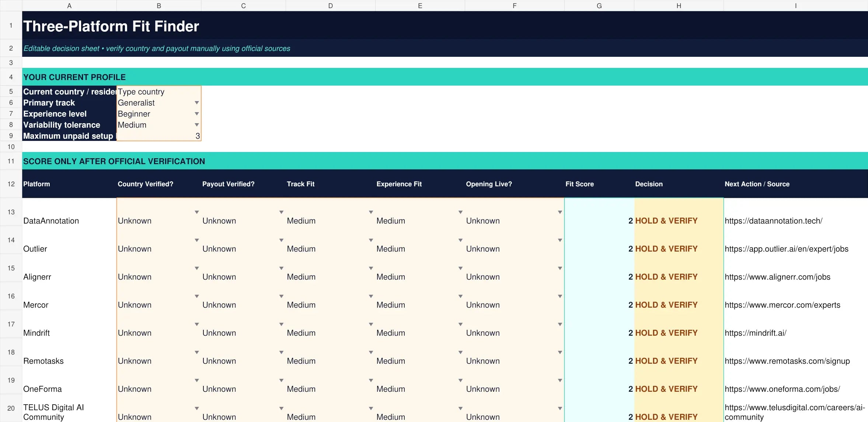Expand Country Verified dropdown for Mercor

[x=197, y=296]
